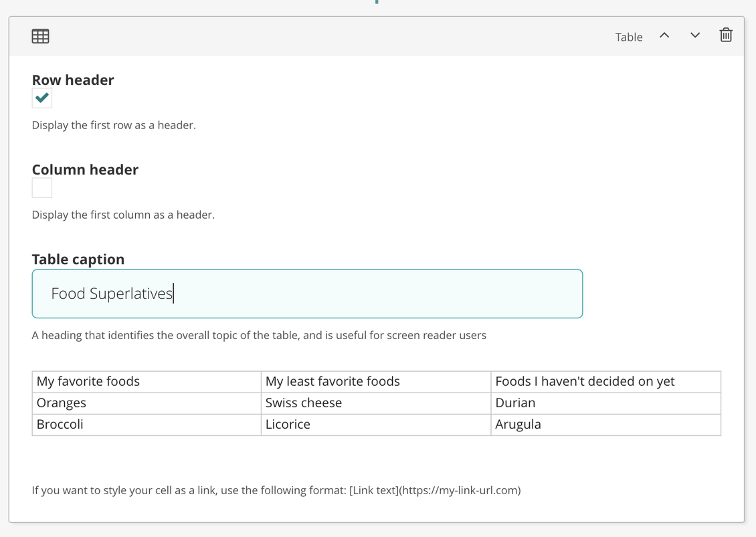Edit the Swiss cheese table cell

376,403
